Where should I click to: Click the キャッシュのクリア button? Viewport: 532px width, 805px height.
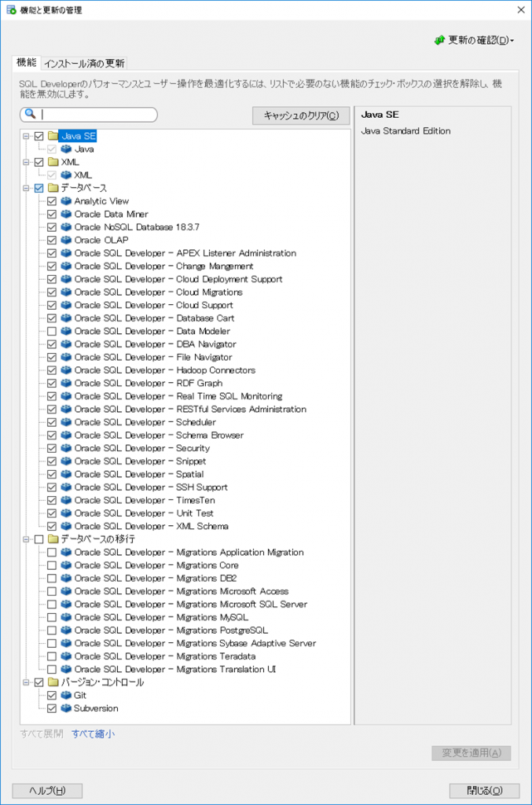click(x=301, y=116)
